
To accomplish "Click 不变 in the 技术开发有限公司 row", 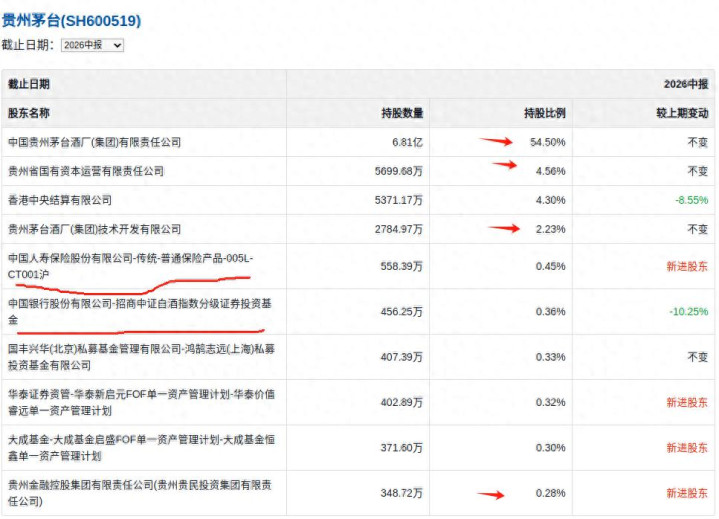I will point(698,229).
